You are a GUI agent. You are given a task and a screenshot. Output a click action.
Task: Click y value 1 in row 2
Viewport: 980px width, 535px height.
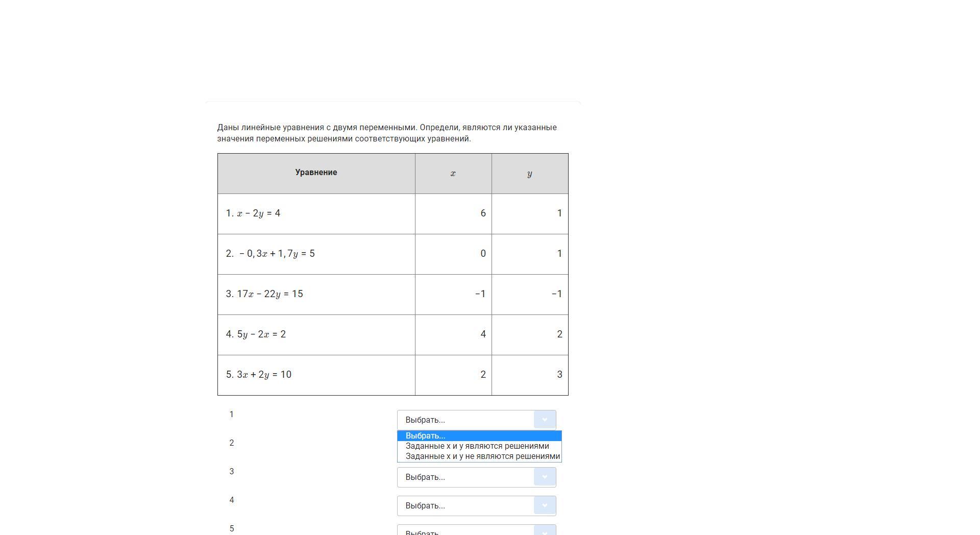click(x=530, y=254)
